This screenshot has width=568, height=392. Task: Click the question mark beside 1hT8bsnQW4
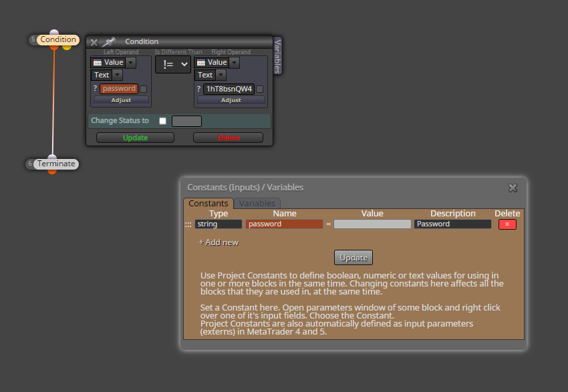(198, 88)
